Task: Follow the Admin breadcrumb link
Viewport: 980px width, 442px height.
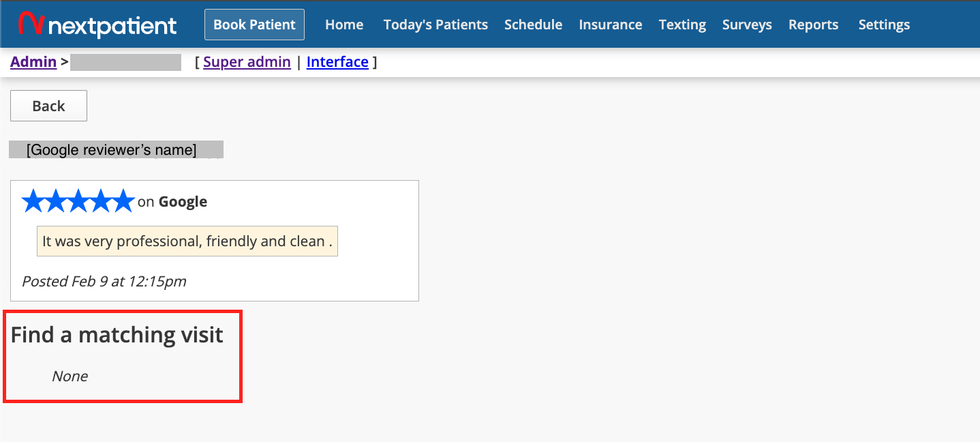Action: click(33, 62)
